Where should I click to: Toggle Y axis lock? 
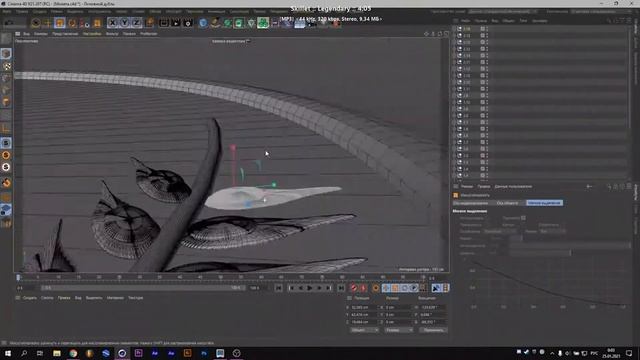pyautogui.click(x=124, y=23)
